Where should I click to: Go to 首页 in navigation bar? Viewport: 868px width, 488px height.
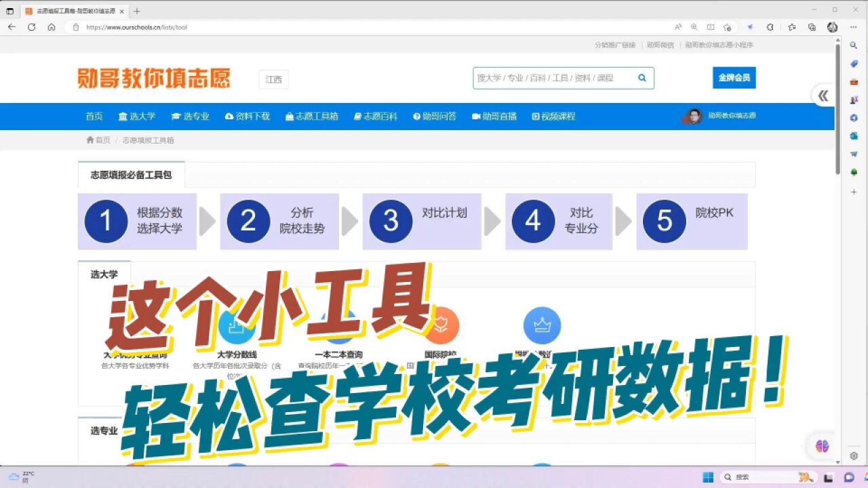[94, 117]
